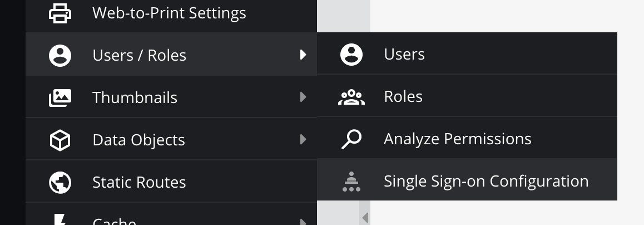Image resolution: width=644 pixels, height=225 pixels.
Task: Click the Analyze Permissions magnifier icon
Action: tap(351, 139)
